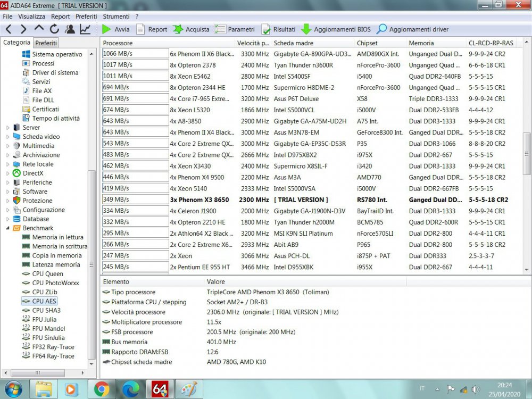Viewport: 532px width, 399px height.
Task: Expand the Server tree node
Action: coord(7,128)
